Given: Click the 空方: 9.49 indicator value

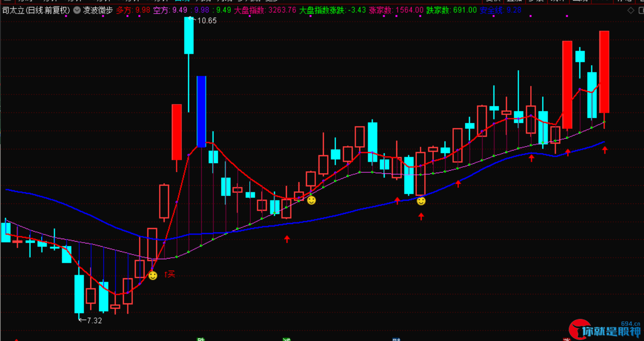Looking at the screenshot, I should point(171,10).
